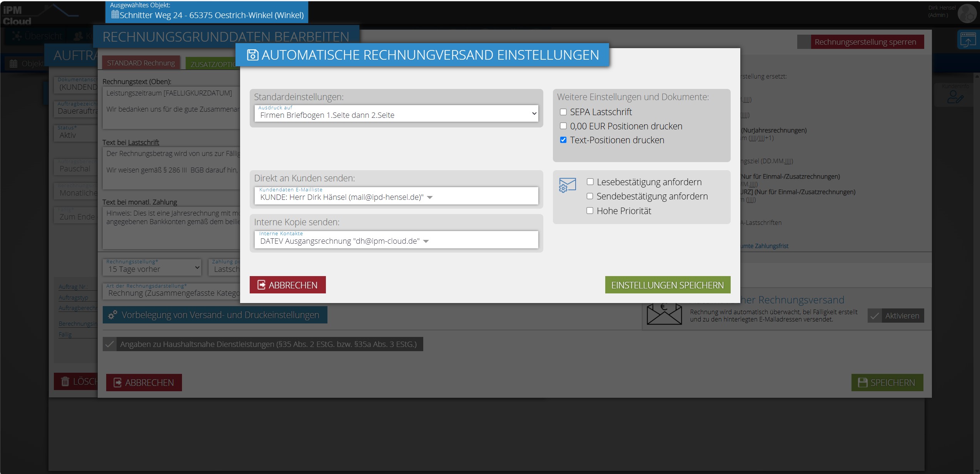This screenshot has height=474, width=980.
Task: Click the floppy disk icon on SPEICHERN button
Action: (863, 382)
